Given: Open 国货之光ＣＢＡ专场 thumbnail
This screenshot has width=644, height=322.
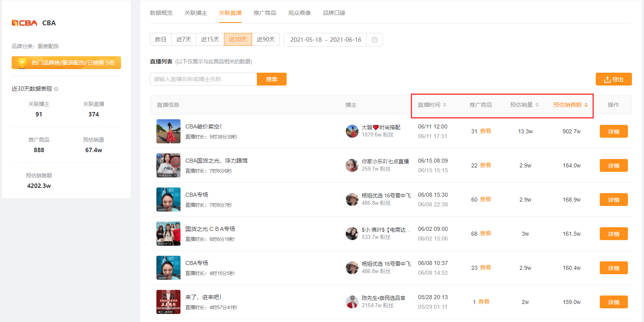Looking at the screenshot, I should [168, 234].
